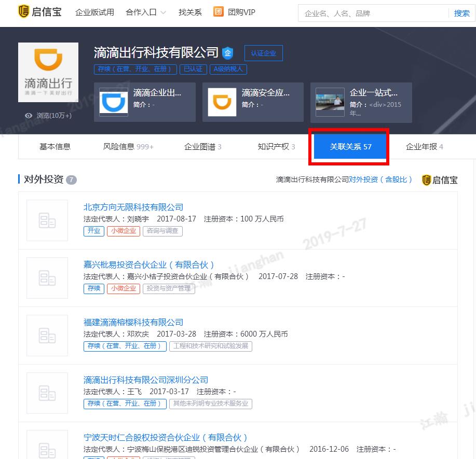Click legal representative 邓欢庆

click(138, 335)
